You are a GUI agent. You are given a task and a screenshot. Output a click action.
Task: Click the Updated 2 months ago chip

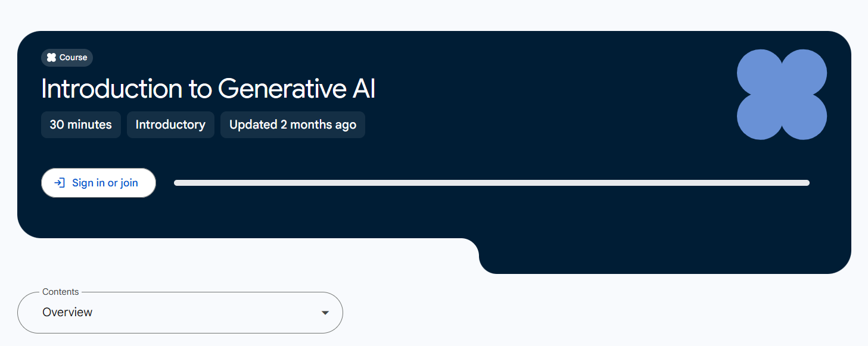293,124
